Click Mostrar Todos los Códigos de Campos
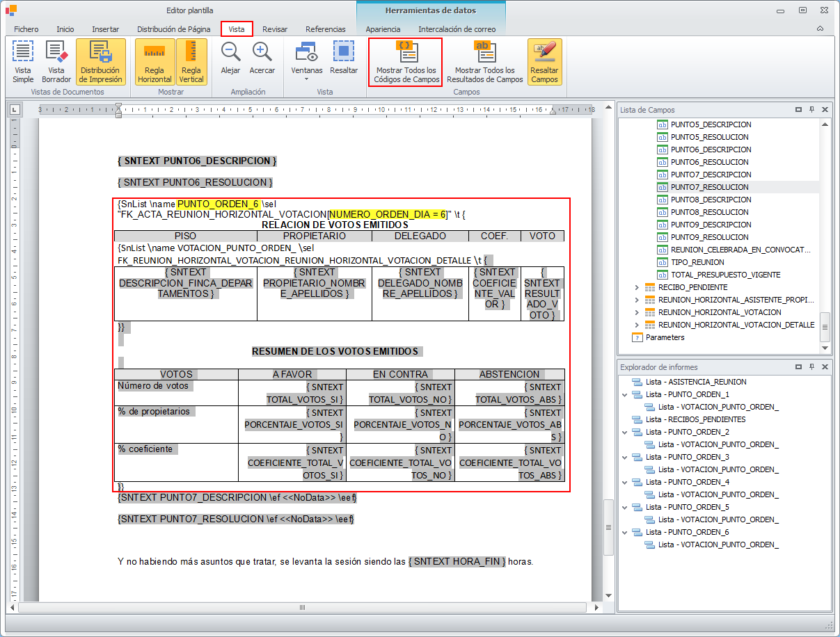Viewport: 840px width, 637px height. tap(406, 62)
